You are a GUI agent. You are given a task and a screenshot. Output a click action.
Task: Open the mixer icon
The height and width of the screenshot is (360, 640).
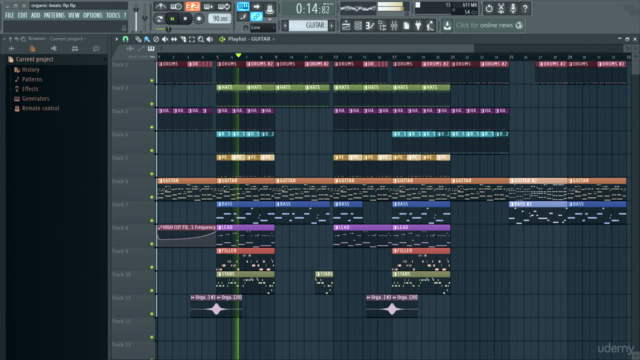(x=394, y=25)
